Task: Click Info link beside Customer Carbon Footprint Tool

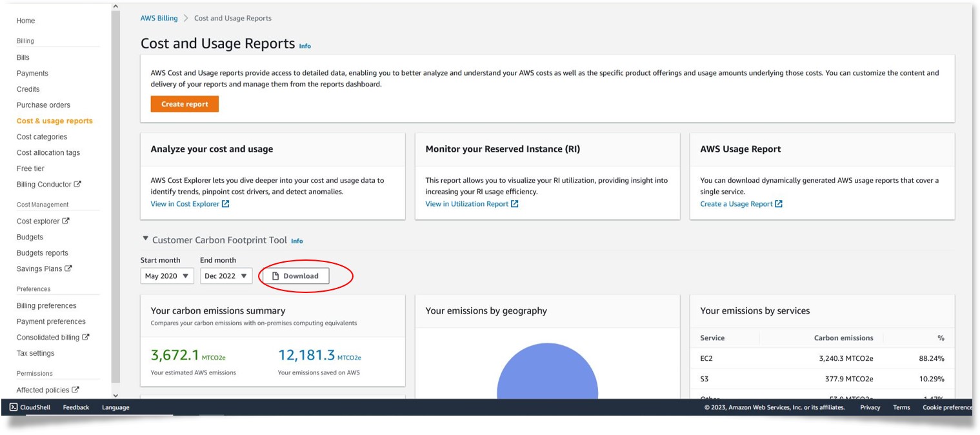Action: click(297, 241)
